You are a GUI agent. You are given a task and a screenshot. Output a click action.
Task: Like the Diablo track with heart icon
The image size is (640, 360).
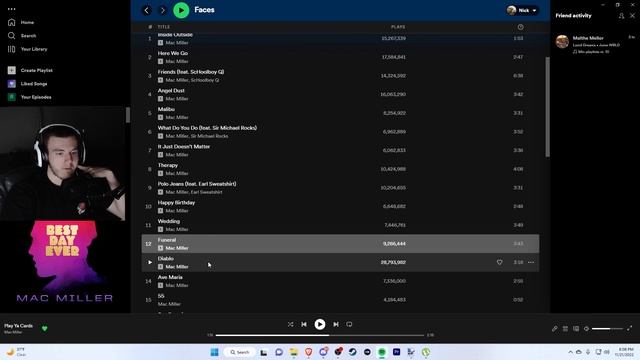coord(500,262)
